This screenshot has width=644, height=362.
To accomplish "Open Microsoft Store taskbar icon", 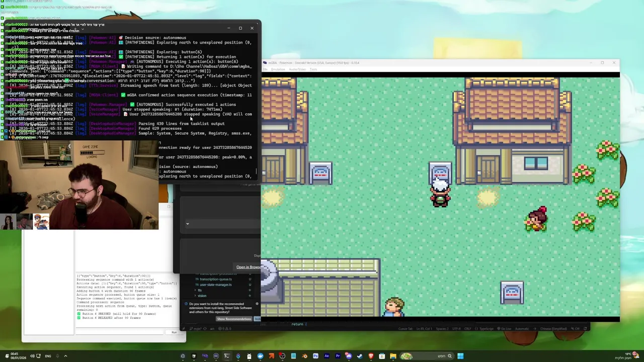I will [x=382, y=356].
